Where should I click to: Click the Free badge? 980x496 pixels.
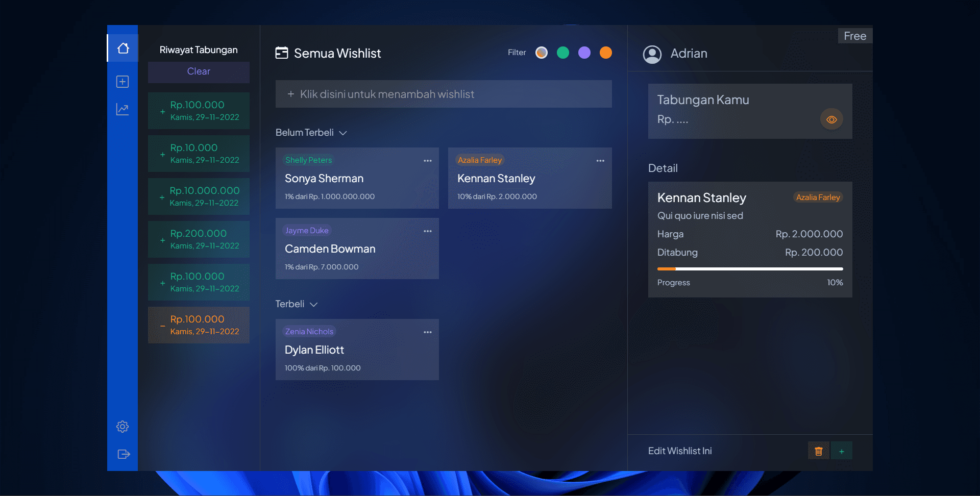(855, 36)
